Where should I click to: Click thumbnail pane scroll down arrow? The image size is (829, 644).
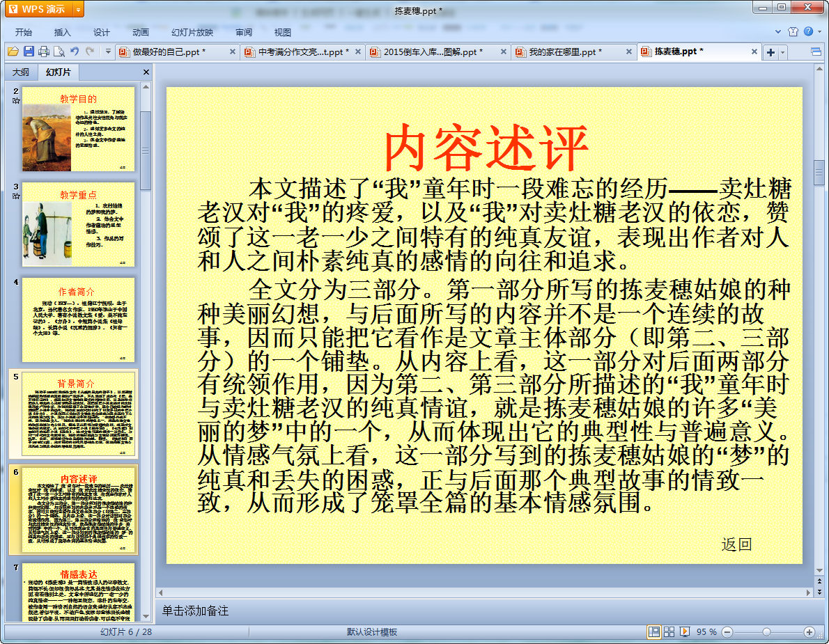point(146,616)
